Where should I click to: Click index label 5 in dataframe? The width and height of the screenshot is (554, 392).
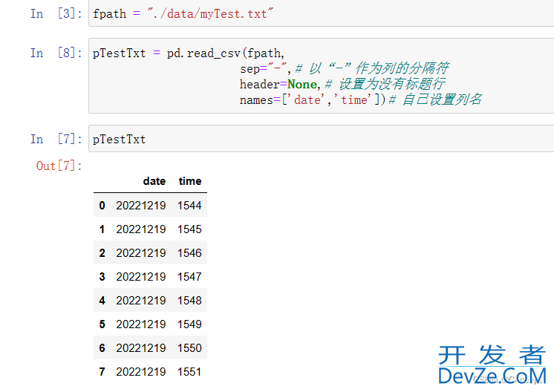point(102,324)
